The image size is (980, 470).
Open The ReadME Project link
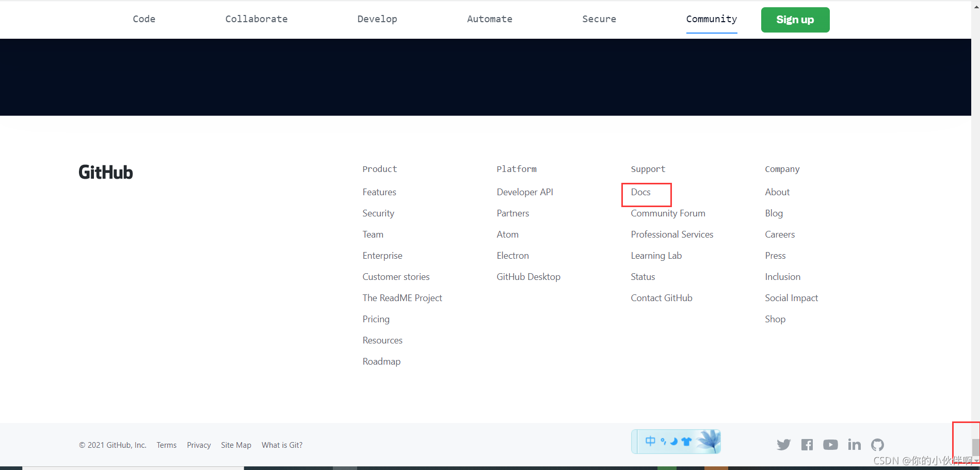coord(402,298)
